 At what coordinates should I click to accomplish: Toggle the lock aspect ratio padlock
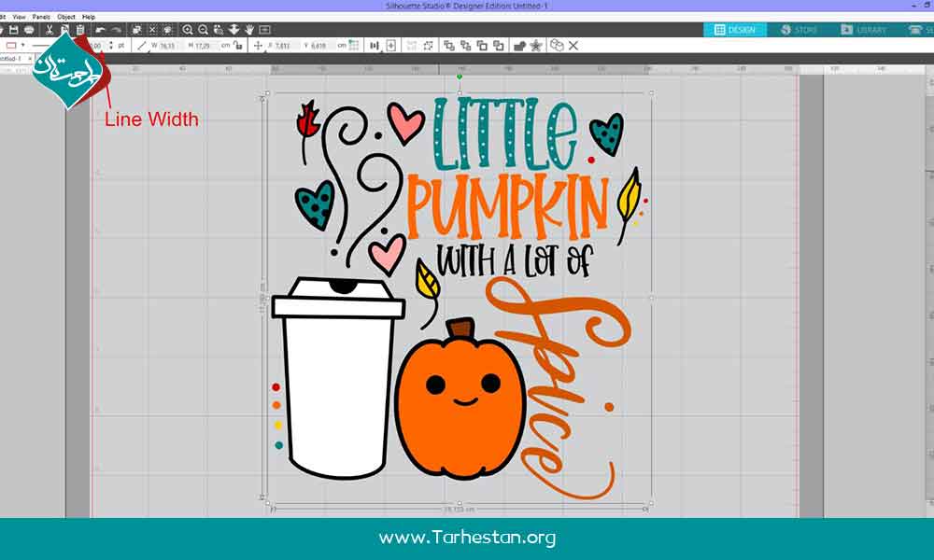[238, 45]
